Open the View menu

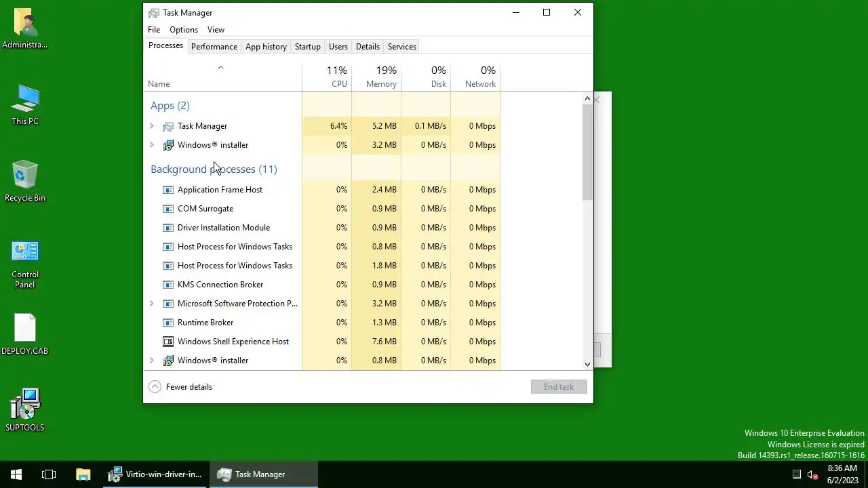pyautogui.click(x=216, y=30)
